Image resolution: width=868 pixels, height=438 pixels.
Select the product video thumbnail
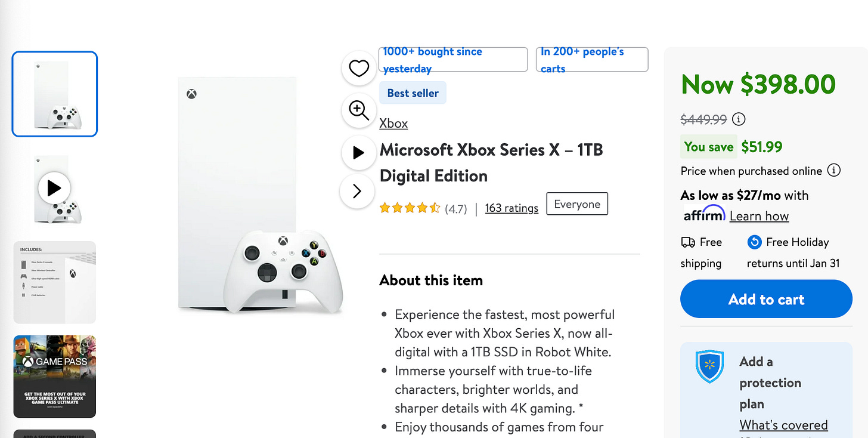click(x=54, y=188)
